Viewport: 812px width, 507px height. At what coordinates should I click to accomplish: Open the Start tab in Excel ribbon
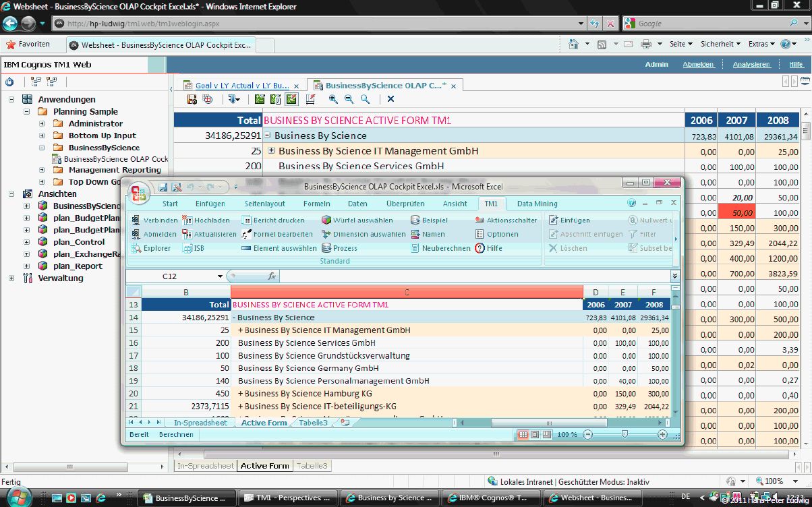[x=170, y=204]
